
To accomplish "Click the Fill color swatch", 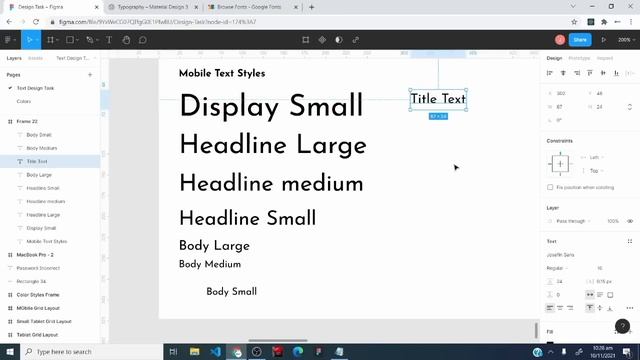I will 550,342.
